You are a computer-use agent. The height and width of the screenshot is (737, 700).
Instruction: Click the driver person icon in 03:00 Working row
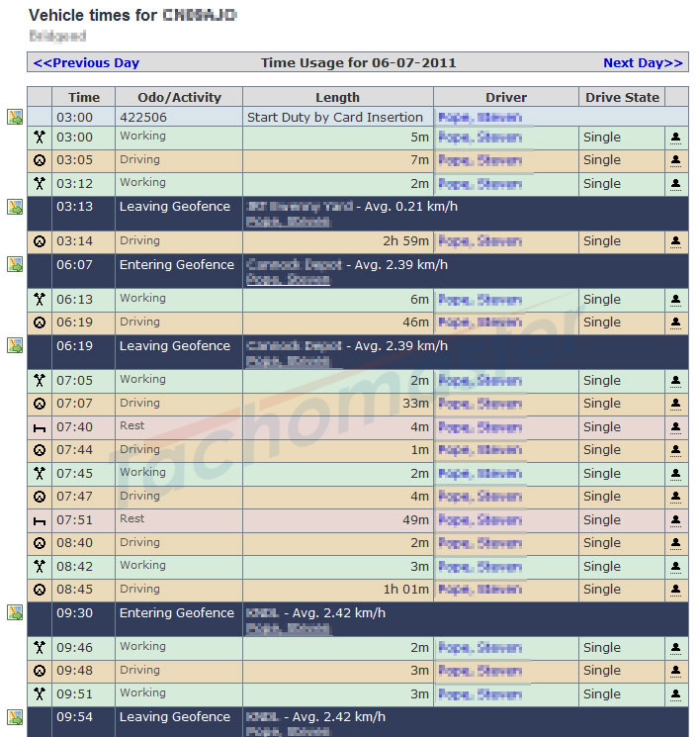[x=676, y=138]
